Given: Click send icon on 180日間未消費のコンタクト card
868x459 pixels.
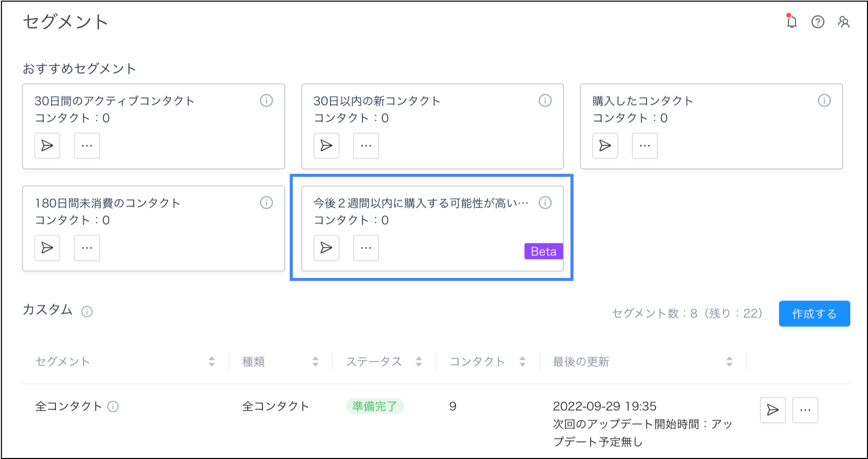Looking at the screenshot, I should click(47, 248).
